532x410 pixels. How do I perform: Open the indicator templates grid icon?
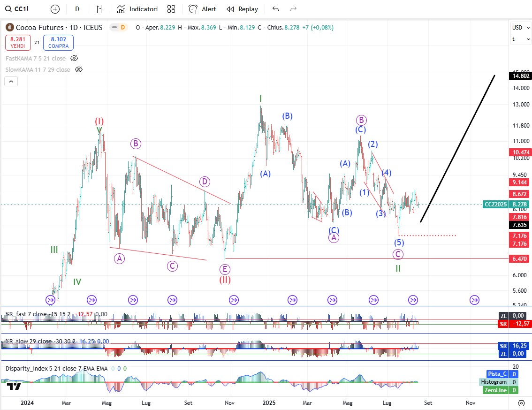171,9
